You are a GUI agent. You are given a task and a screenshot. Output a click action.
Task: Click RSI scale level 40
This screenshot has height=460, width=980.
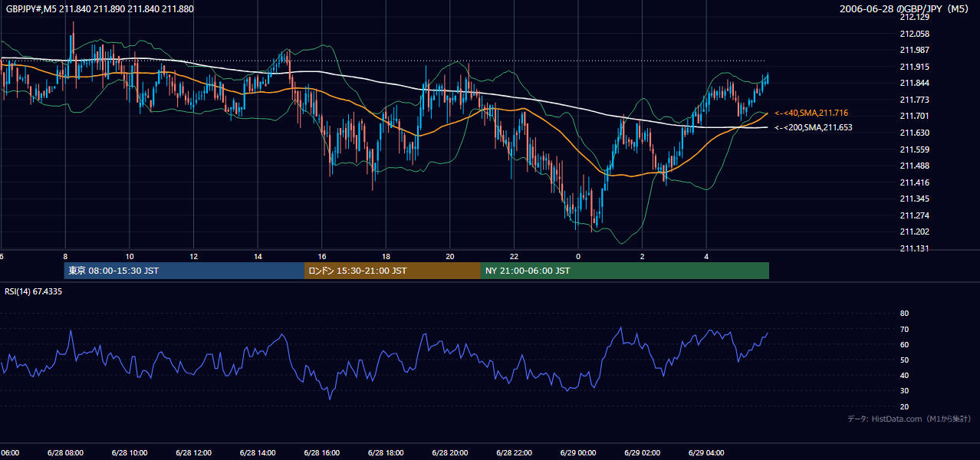(x=904, y=375)
